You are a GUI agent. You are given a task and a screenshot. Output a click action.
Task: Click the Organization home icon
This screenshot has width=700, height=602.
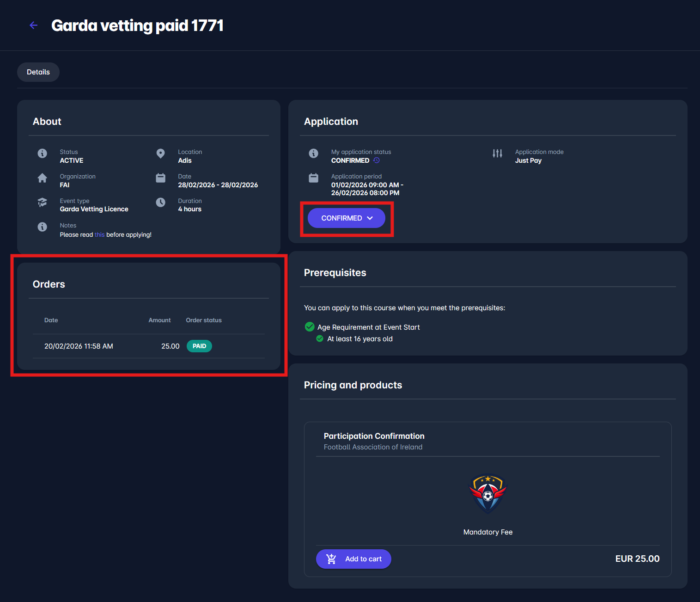tap(43, 178)
